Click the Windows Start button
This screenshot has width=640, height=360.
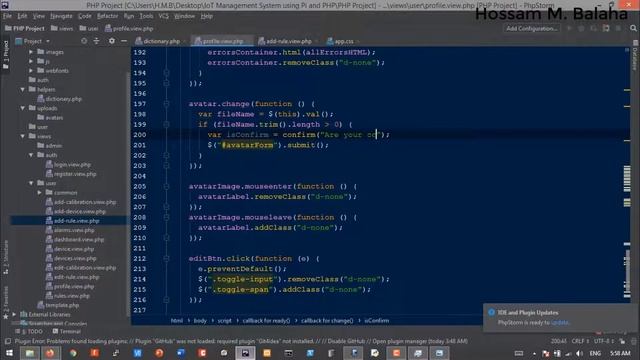click(x=8, y=353)
